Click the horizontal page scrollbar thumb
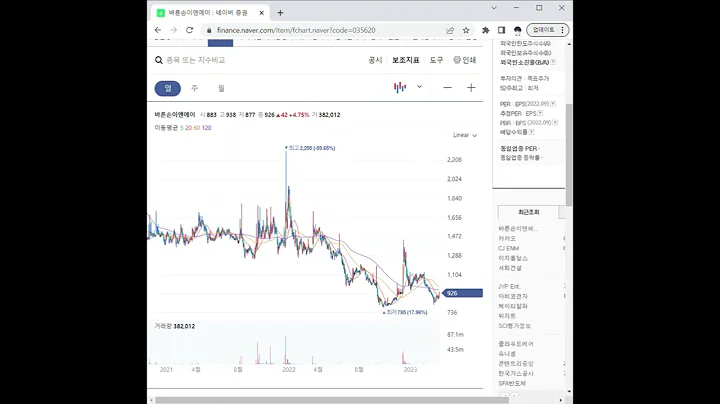 coord(331,400)
